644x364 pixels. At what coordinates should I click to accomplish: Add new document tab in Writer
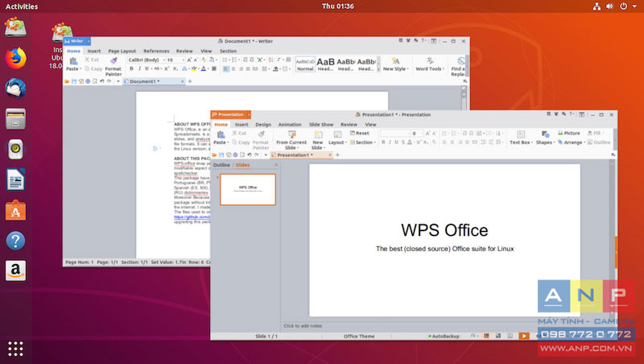190,81
